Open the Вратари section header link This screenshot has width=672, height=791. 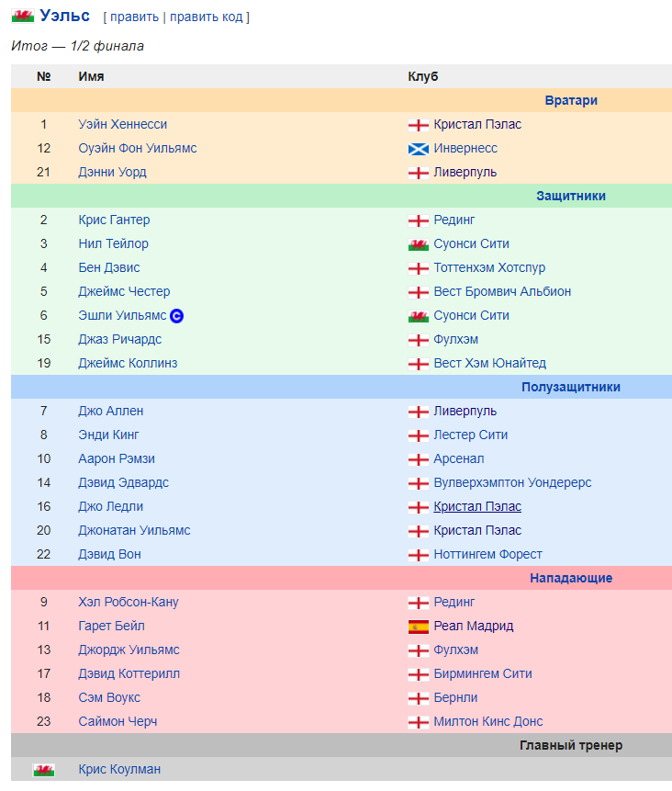570,100
